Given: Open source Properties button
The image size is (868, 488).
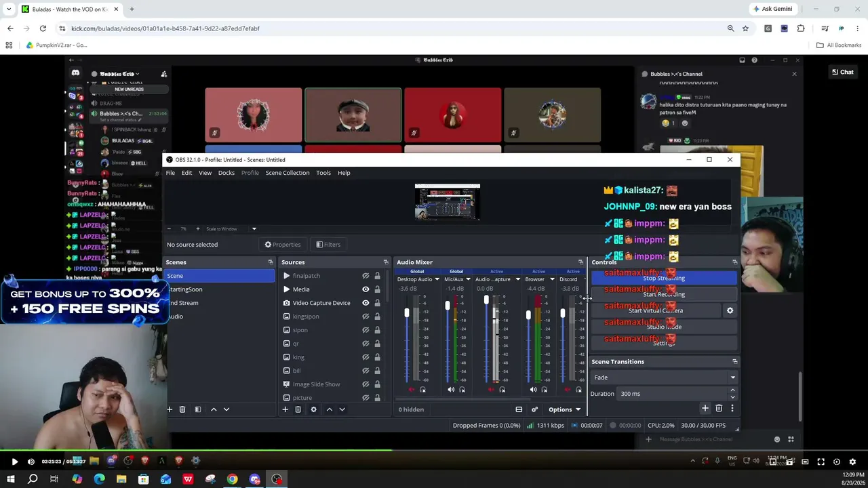Looking at the screenshot, I should (283, 245).
